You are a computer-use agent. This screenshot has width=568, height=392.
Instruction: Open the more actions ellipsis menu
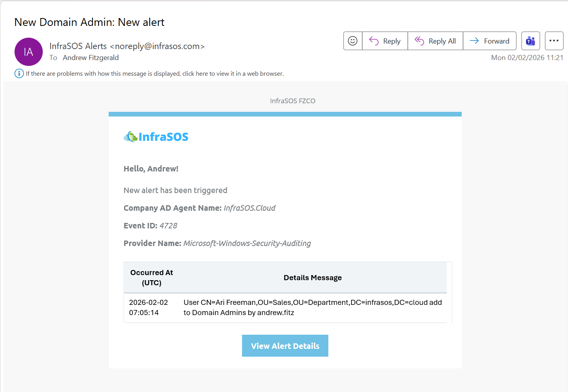(x=554, y=41)
